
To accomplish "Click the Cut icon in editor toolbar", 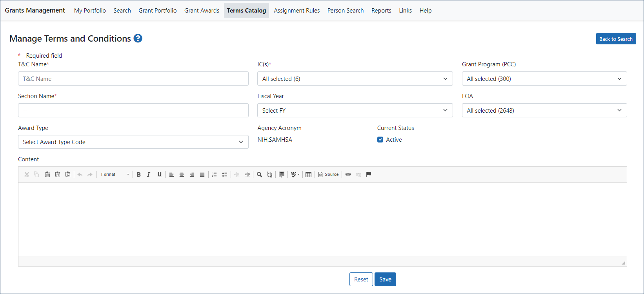I will pos(27,175).
